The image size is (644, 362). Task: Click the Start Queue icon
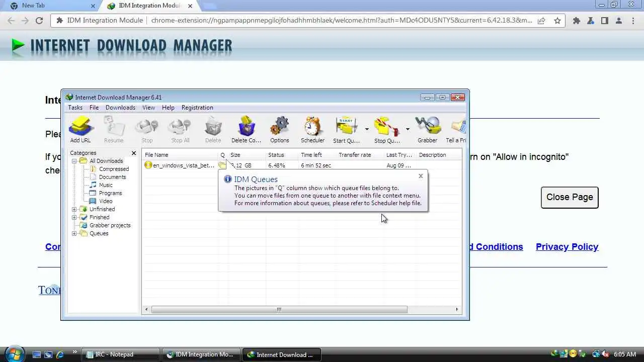tap(347, 130)
